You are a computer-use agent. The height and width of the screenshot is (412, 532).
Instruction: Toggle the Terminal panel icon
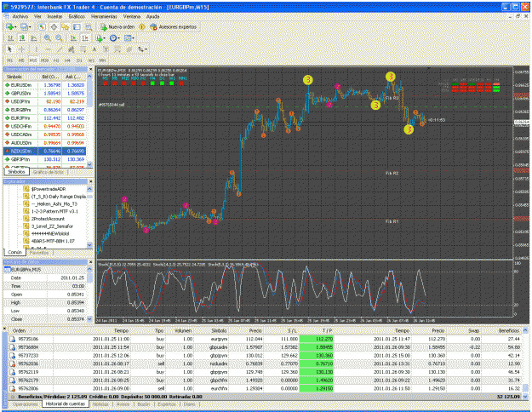pos(77,26)
